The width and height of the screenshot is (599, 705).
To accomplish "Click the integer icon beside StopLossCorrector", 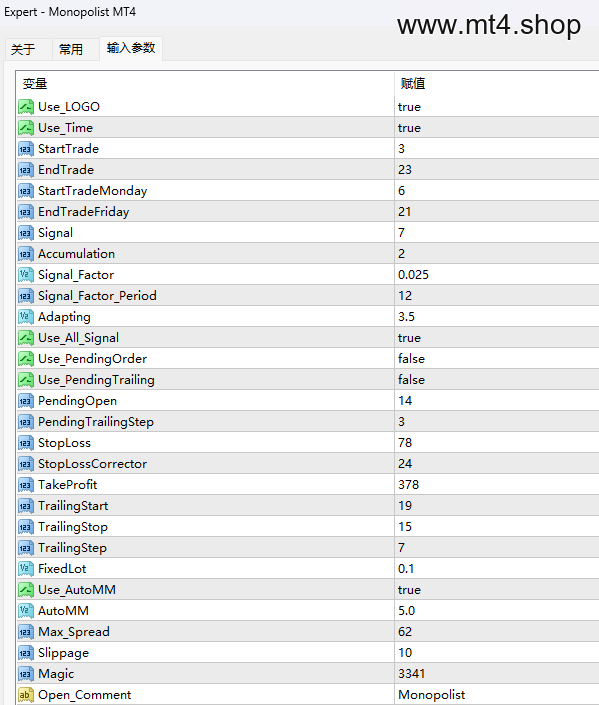I will pos(26,464).
